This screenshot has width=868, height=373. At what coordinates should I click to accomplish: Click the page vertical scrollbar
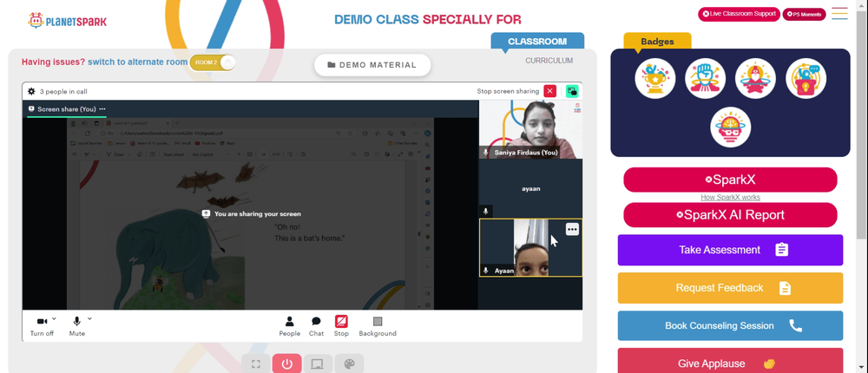coord(862,123)
